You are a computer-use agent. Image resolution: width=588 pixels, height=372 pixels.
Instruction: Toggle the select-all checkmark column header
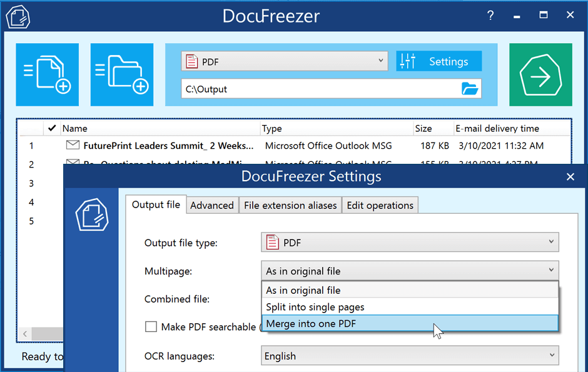tap(52, 128)
